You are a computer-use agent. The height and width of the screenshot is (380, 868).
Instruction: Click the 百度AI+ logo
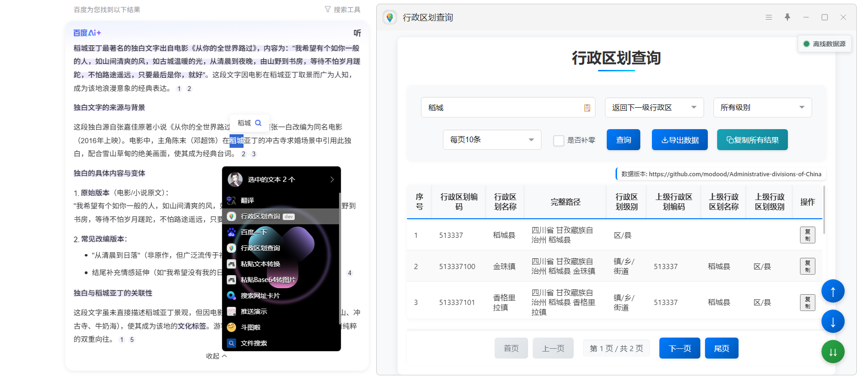87,33
